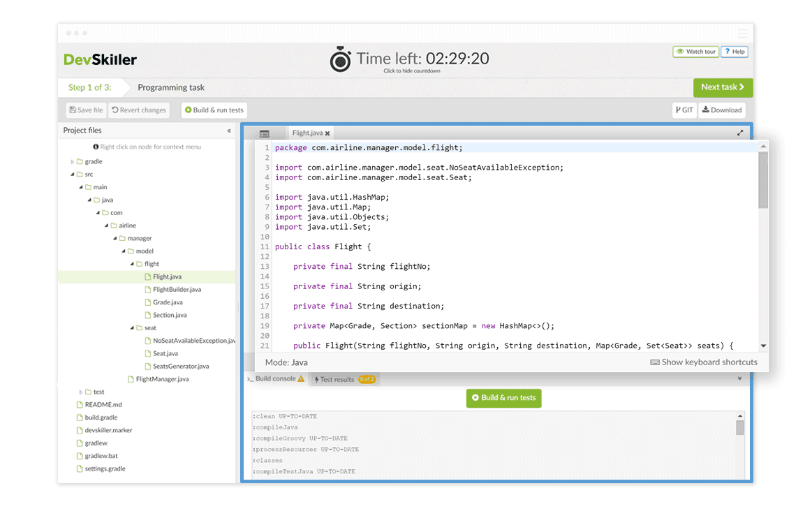Open gradlew.bat file
This screenshot has height=509, width=812.
click(x=101, y=456)
